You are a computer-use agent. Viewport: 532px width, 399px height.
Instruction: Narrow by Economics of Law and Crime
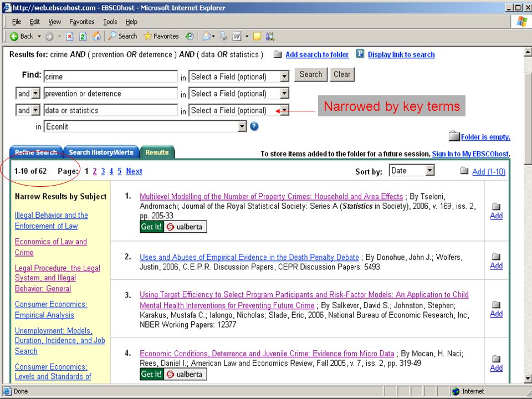click(x=51, y=247)
